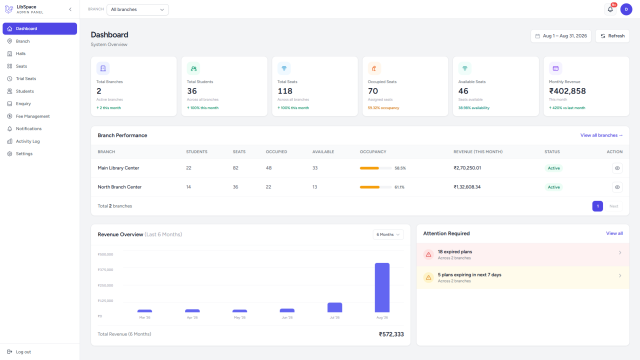Open the All branches dropdown
Screen dimensions: 640x360
click(138, 9)
